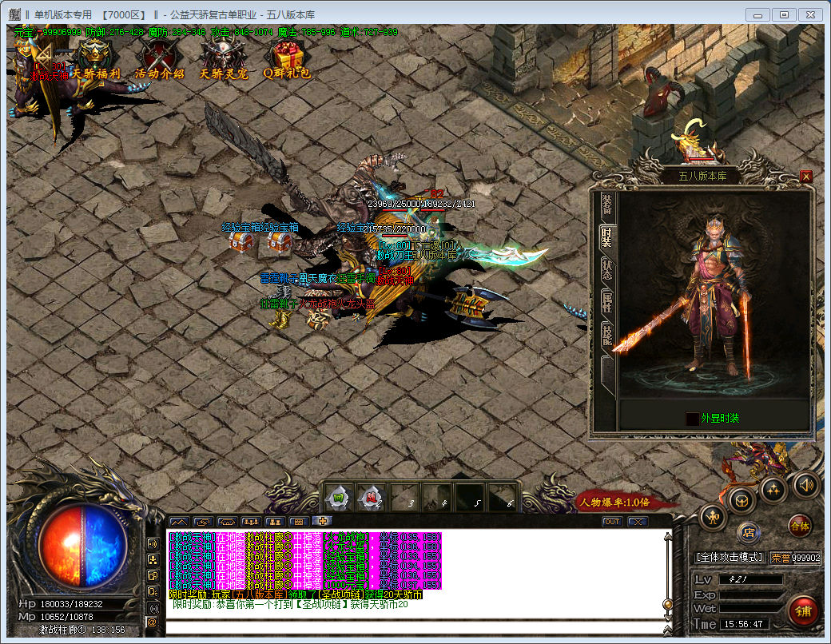Image resolution: width=831 pixels, height=644 pixels.
Task: Open the 天骄福利 welfare icon
Action: [95, 59]
